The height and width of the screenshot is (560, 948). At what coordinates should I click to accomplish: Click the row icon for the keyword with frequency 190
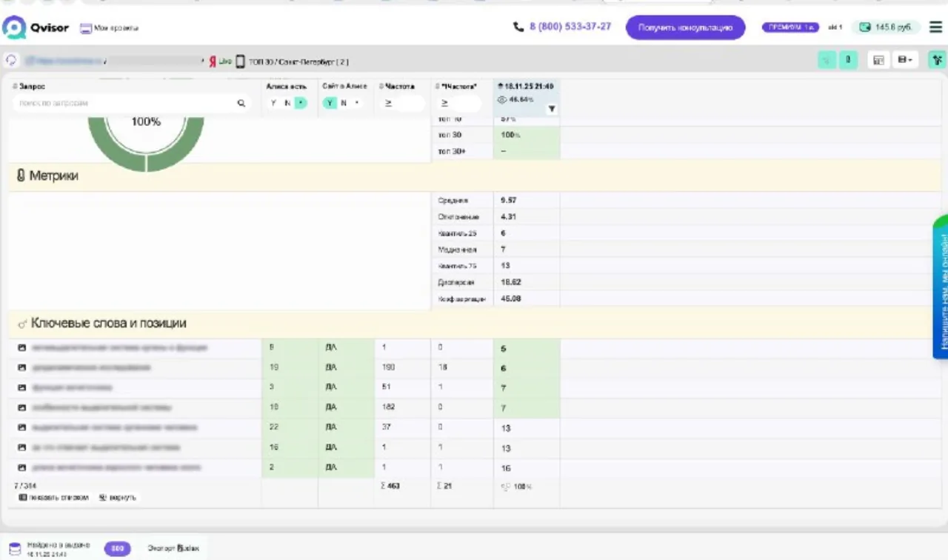pyautogui.click(x=22, y=367)
